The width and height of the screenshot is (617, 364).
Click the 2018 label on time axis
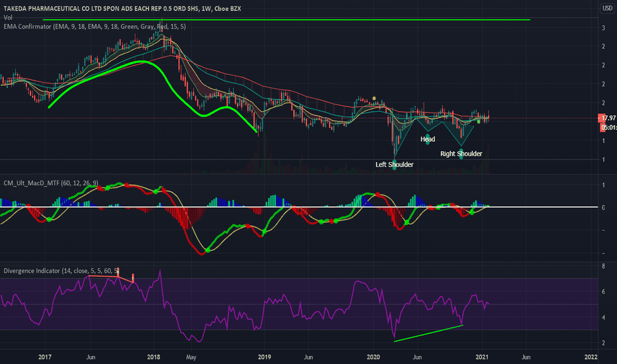154,357
